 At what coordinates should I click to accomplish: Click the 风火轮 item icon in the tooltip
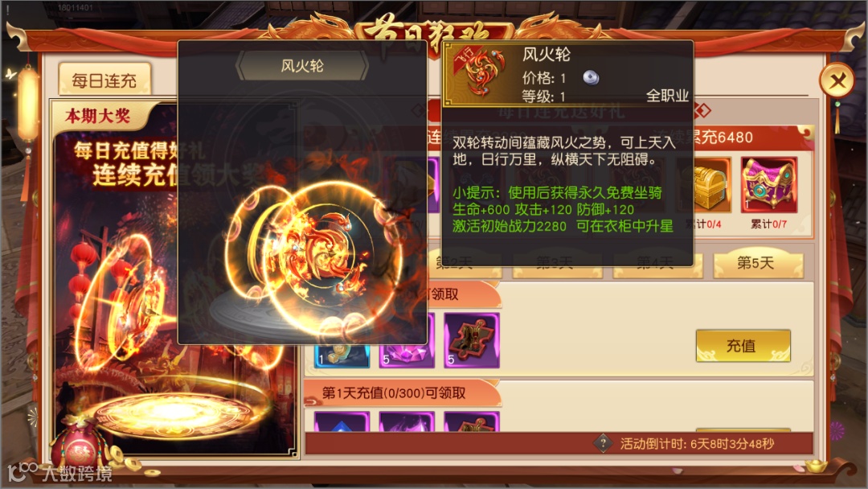[479, 74]
